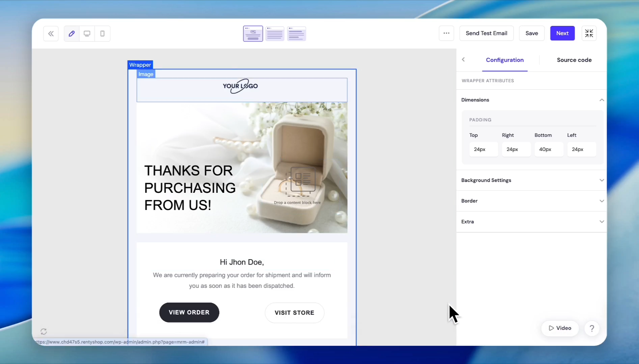Screen dimensions: 639x364
Task: Expand the Extra section
Action: 532,222
